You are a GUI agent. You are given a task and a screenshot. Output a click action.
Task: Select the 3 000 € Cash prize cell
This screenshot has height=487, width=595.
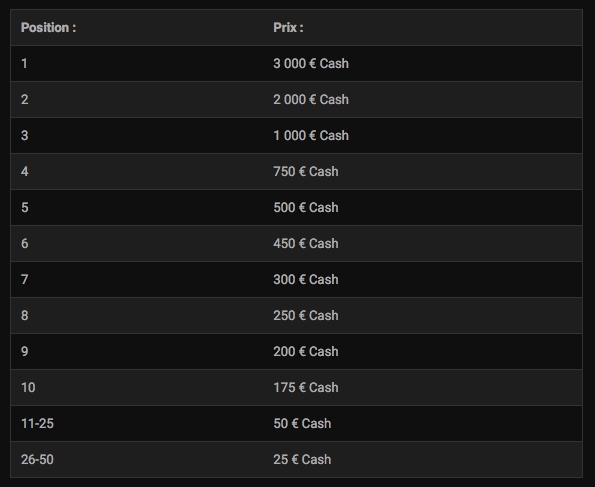point(311,63)
